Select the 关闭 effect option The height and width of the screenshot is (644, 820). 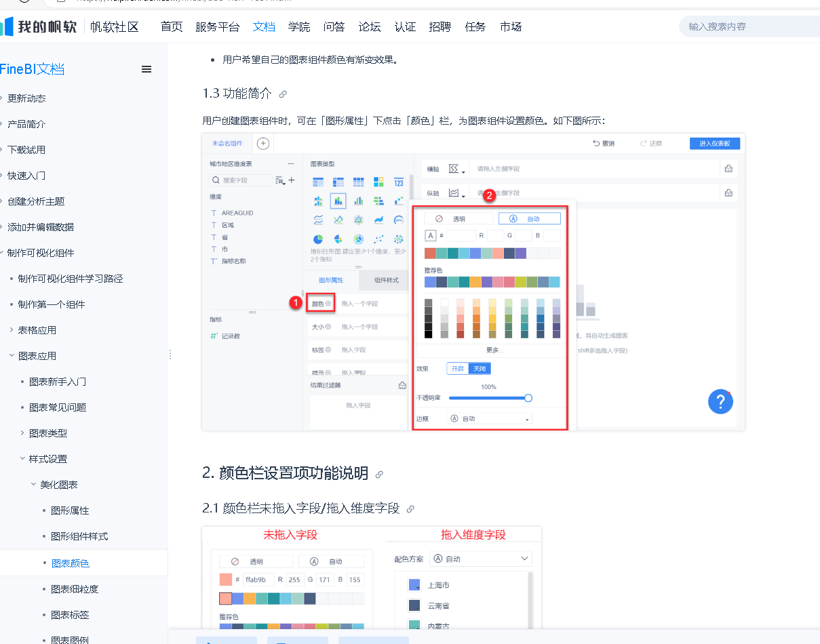[x=480, y=368]
